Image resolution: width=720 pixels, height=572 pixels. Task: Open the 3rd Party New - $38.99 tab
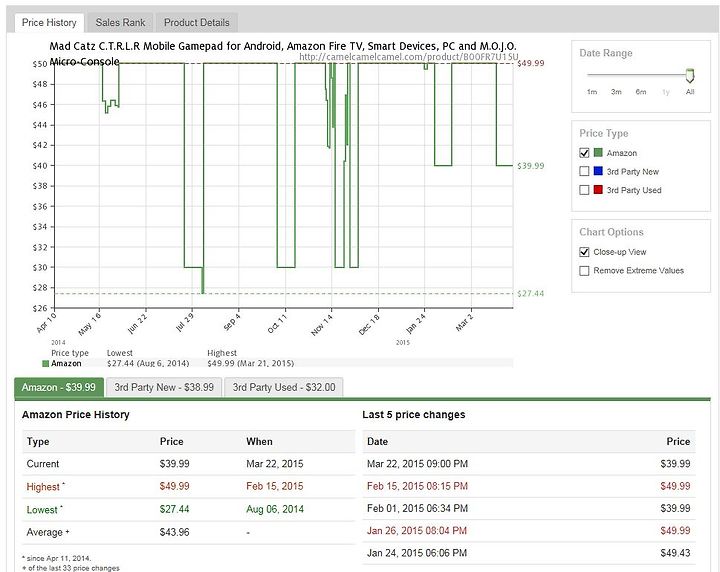coord(164,387)
